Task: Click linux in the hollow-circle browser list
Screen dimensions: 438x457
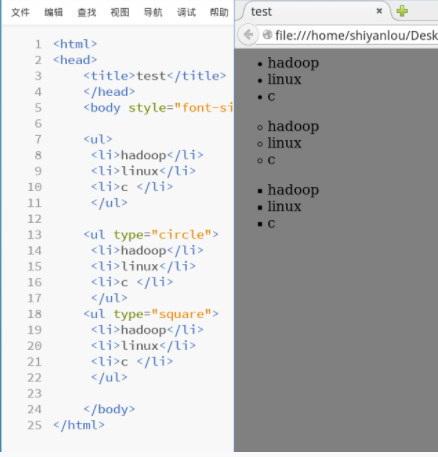Action: 284,143
